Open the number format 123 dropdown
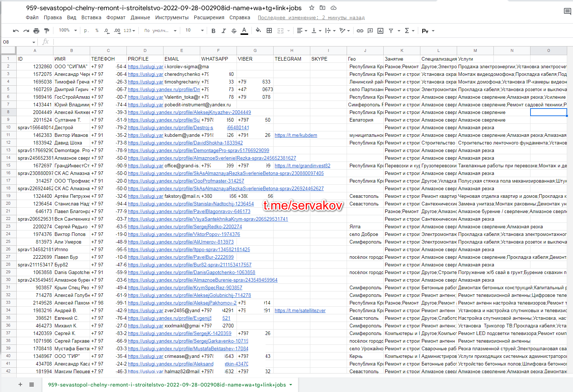This screenshot has width=573, height=392. coord(129,30)
